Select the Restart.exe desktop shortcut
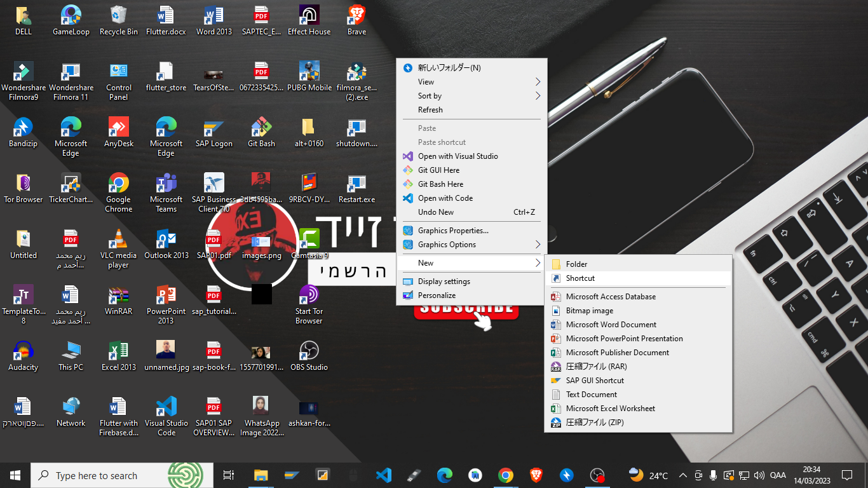868x488 pixels. click(356, 188)
